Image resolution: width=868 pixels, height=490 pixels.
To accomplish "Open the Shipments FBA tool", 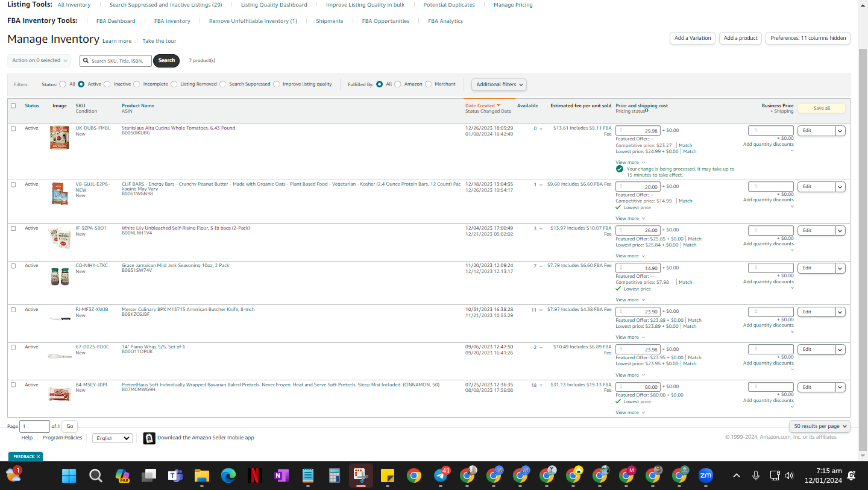I will click(x=330, y=21).
